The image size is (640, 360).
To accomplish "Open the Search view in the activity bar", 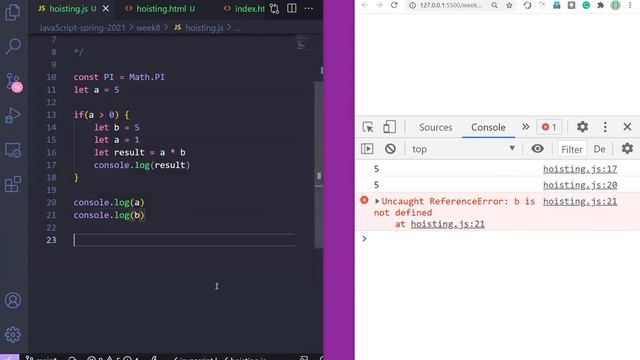I will (13, 46).
